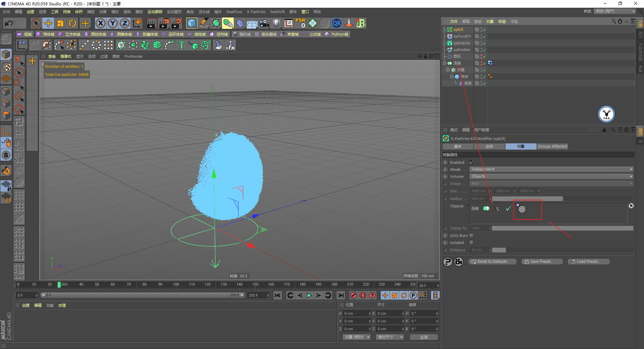The height and width of the screenshot is (349, 644).
Task: Open the ProRender viewport menu
Action: (133, 56)
